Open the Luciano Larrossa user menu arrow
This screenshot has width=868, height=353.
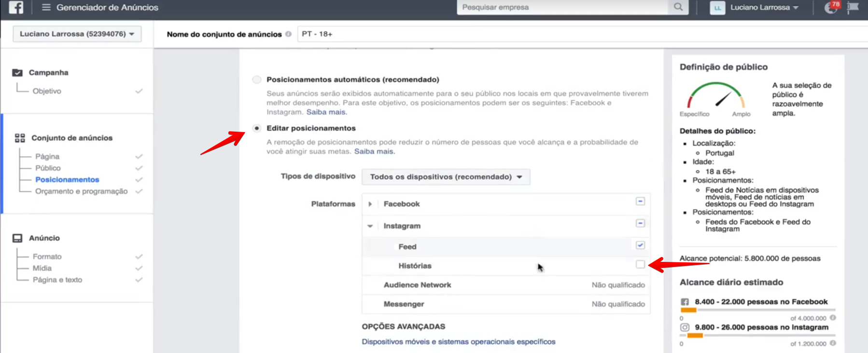pyautogui.click(x=796, y=8)
